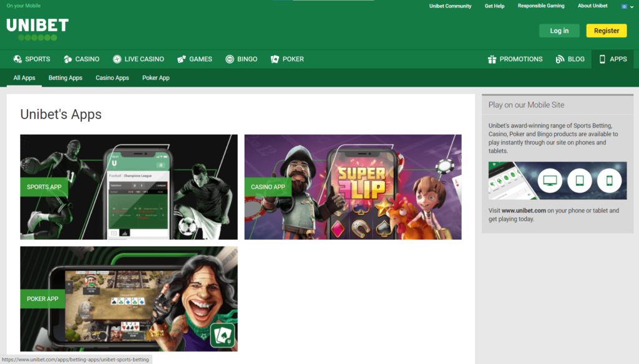The width and height of the screenshot is (639, 364).
Task: Click the www.unibet.com link in sidebar
Action: pyautogui.click(x=524, y=211)
